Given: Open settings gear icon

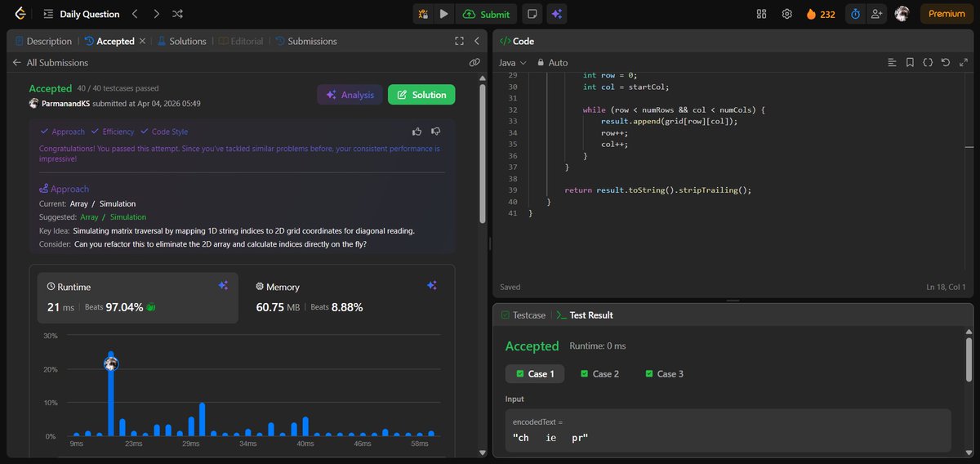Looking at the screenshot, I should tap(787, 14).
